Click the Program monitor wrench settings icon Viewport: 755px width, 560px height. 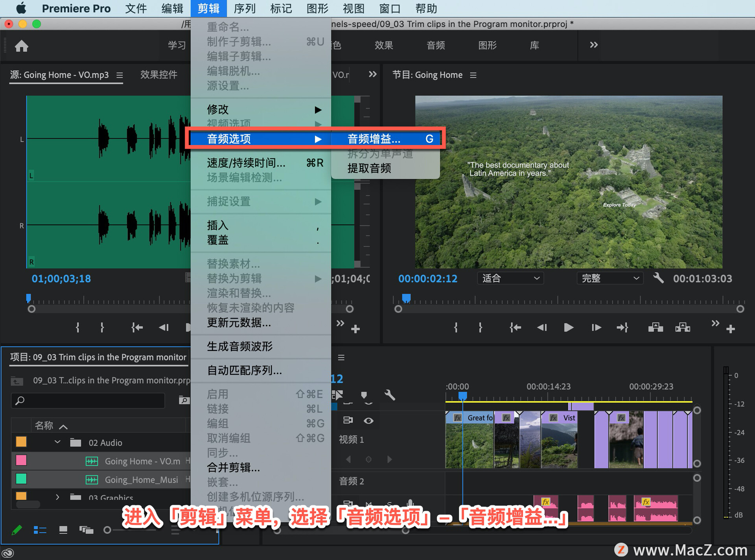pos(658,278)
